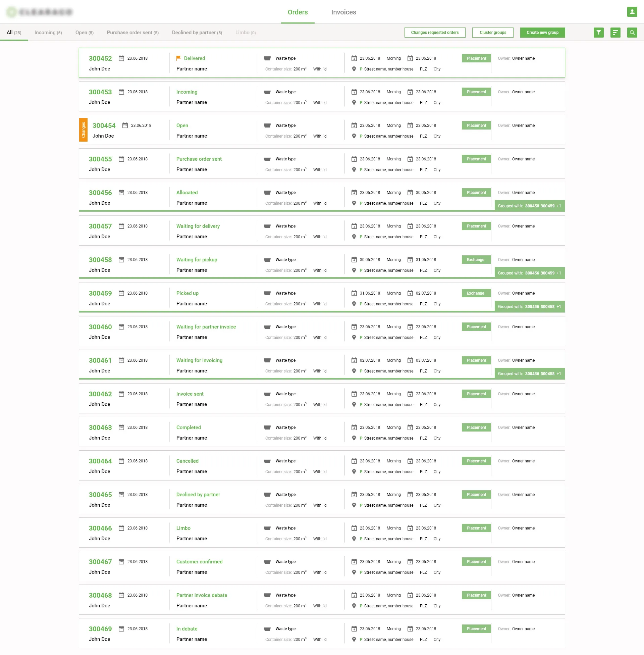
Task: Expand +1 grouped orders on order 300461
Action: click(559, 374)
